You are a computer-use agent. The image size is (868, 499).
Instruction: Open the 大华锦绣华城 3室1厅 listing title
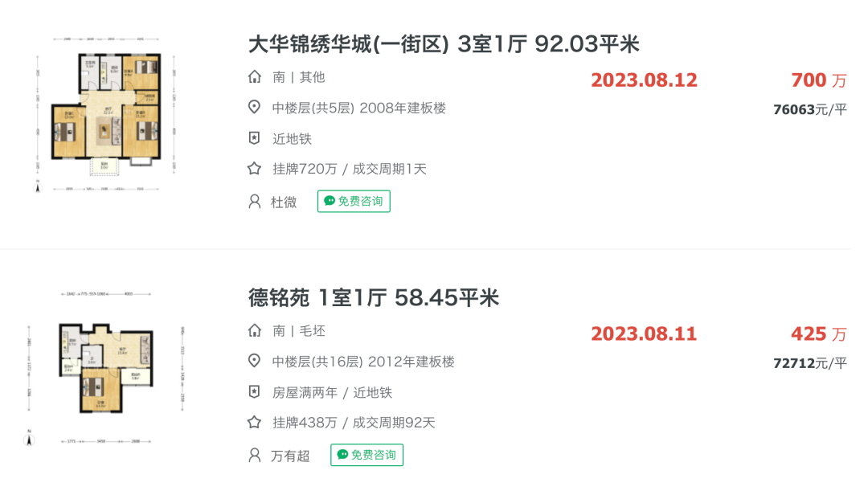[x=444, y=44]
